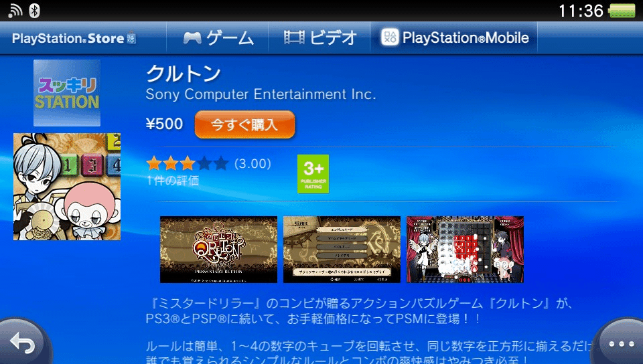
Task: Tap the PlayStation Store logo
Action: pyautogui.click(x=74, y=39)
